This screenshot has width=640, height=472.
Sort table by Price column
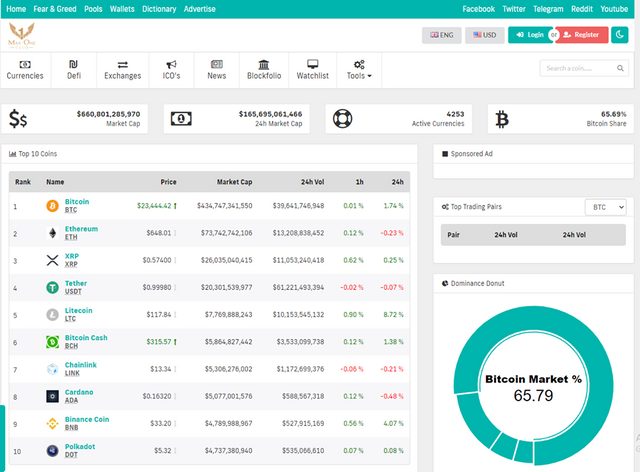coord(168,182)
